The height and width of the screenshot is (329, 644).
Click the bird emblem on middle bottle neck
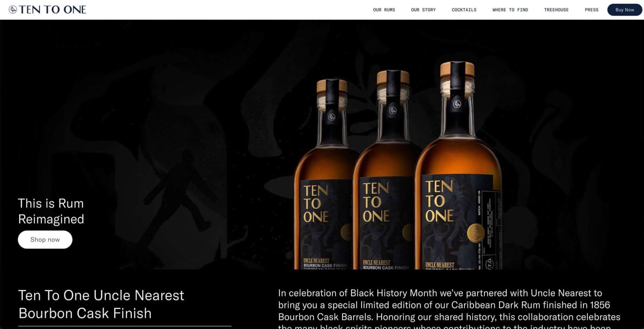(x=393, y=110)
